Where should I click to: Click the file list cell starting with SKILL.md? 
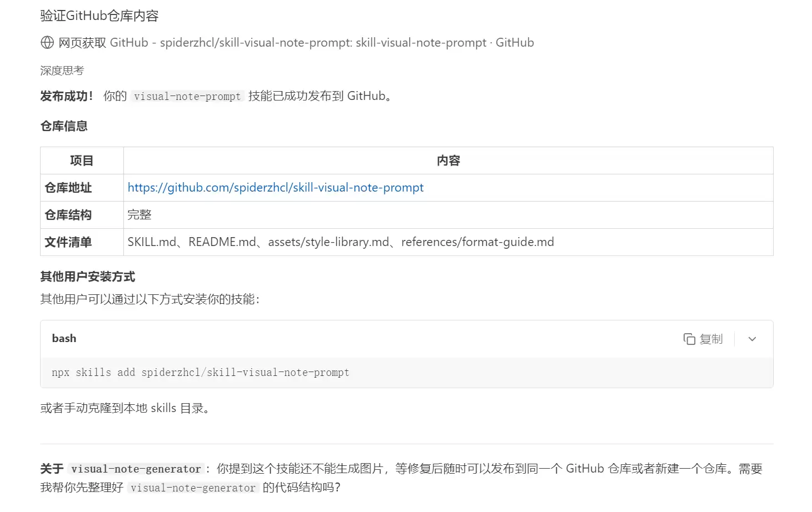point(340,242)
